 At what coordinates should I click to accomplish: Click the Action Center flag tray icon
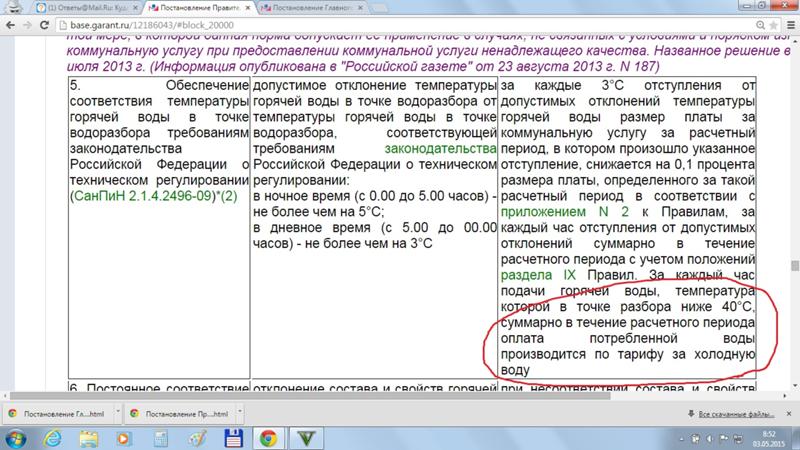pyautogui.click(x=723, y=439)
